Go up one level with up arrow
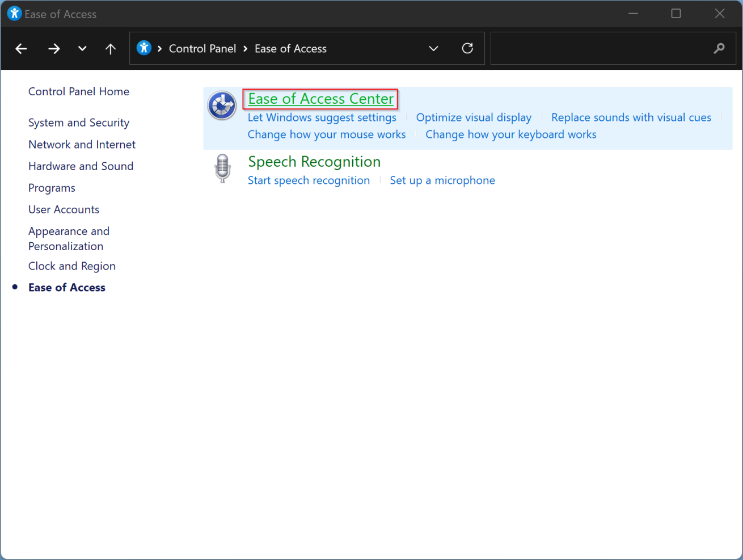Image resolution: width=743 pixels, height=560 pixels. click(111, 49)
